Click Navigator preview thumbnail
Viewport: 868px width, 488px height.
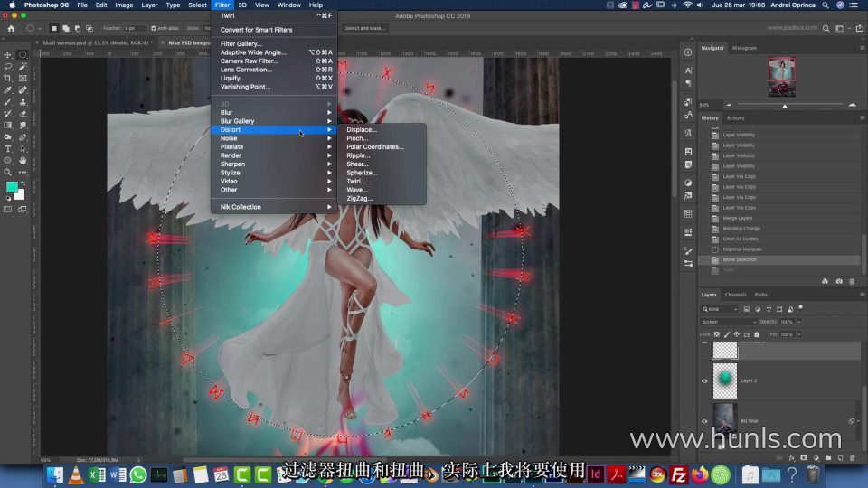tap(781, 76)
